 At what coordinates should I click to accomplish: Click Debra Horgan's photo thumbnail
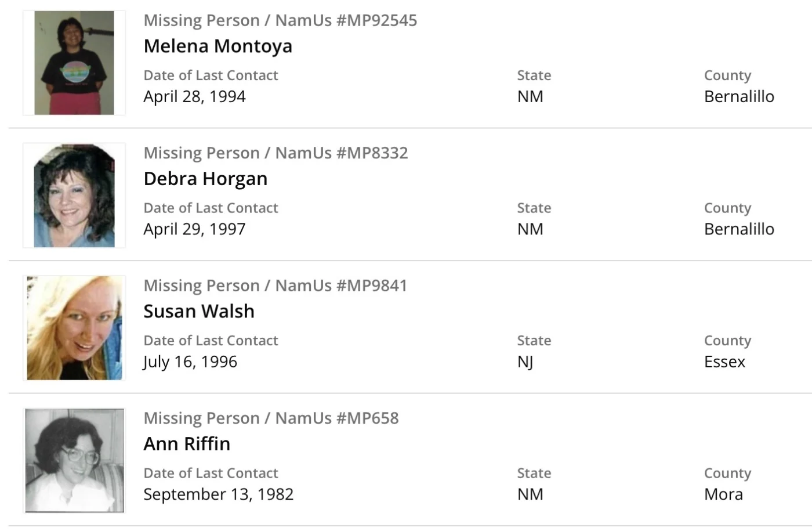(74, 196)
